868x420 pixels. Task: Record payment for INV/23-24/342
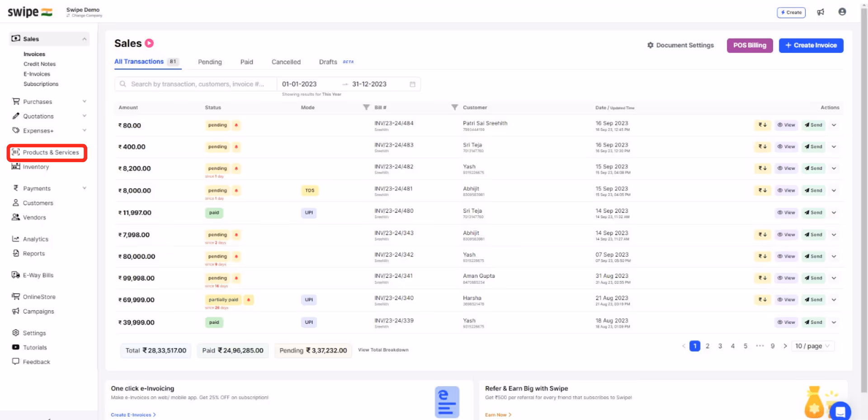pos(762,257)
